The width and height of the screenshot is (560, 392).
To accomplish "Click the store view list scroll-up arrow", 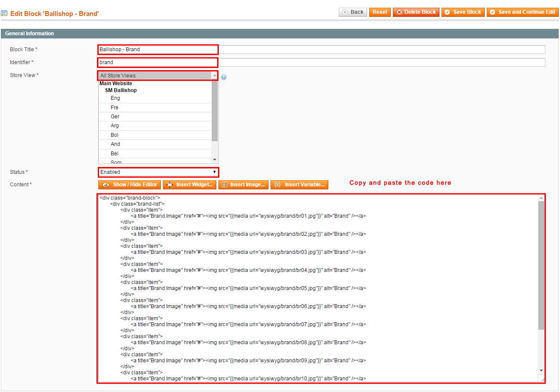I will pyautogui.click(x=215, y=75).
